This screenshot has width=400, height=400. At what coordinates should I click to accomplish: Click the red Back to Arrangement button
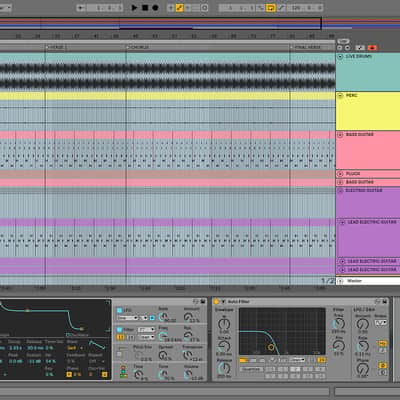[x=372, y=48]
